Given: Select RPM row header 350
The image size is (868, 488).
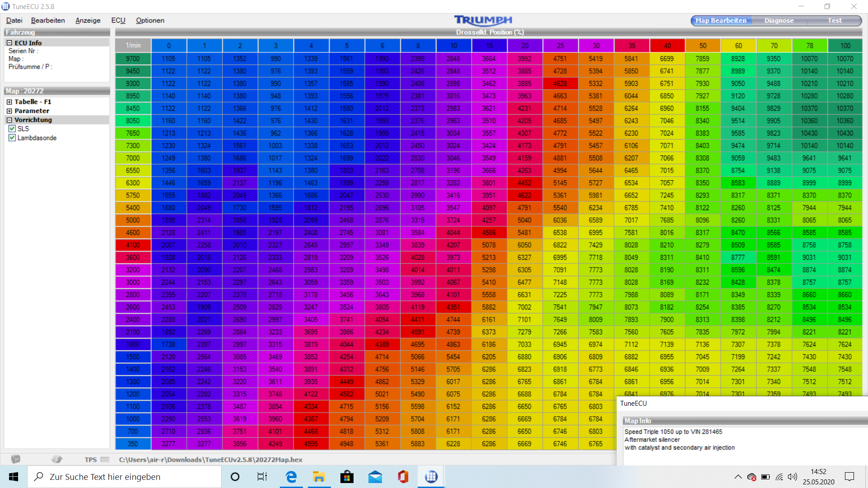Looking at the screenshot, I should [x=133, y=444].
